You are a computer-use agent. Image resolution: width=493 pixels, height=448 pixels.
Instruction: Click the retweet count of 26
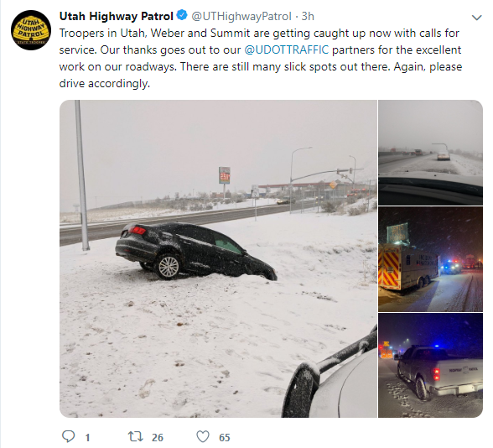click(x=158, y=437)
